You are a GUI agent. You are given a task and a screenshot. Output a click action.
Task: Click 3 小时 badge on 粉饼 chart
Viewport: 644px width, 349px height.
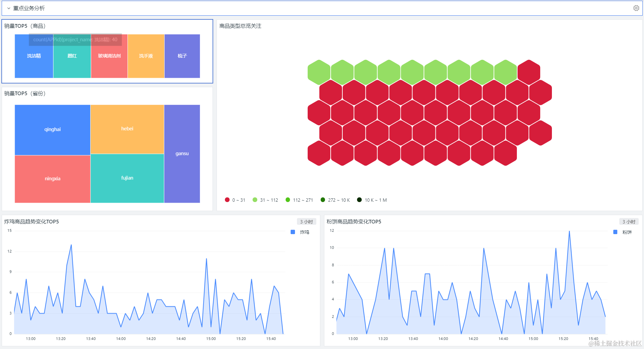tap(629, 222)
